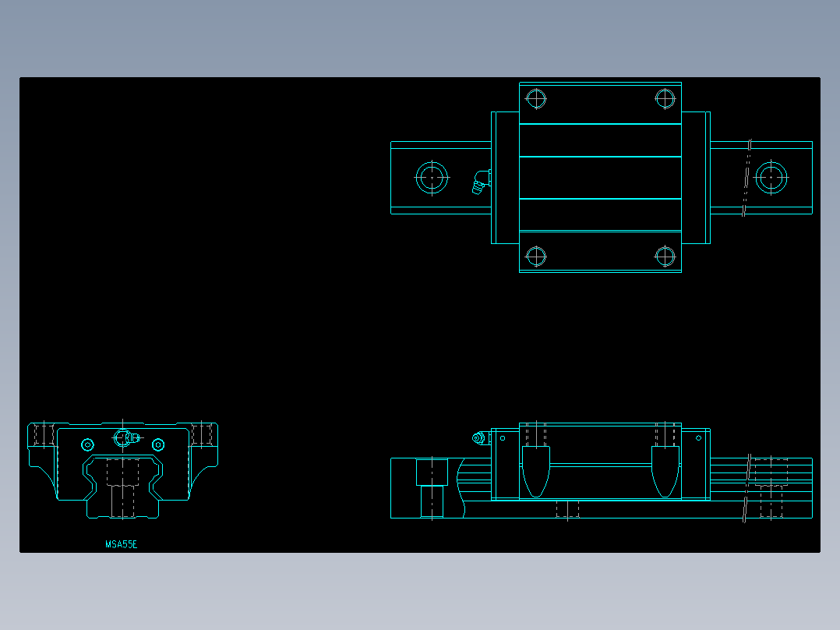Select the MSA55E model label text
This screenshot has height=630, width=840.
121,543
